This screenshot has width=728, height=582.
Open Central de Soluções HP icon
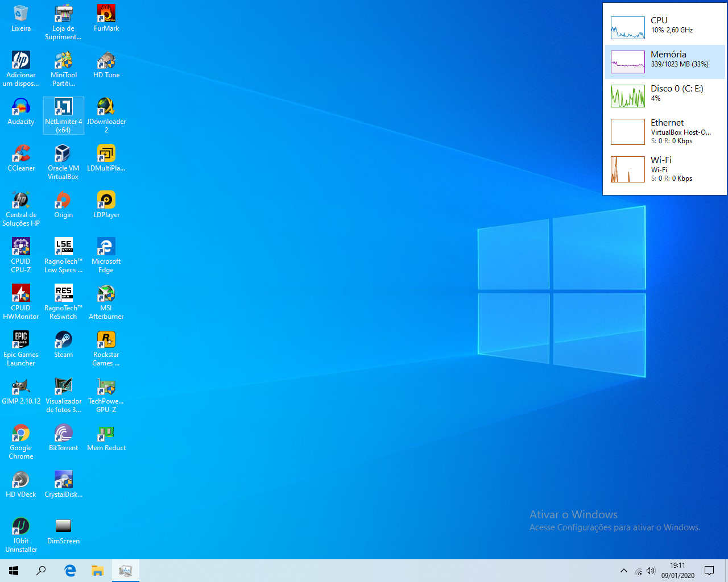pos(21,209)
